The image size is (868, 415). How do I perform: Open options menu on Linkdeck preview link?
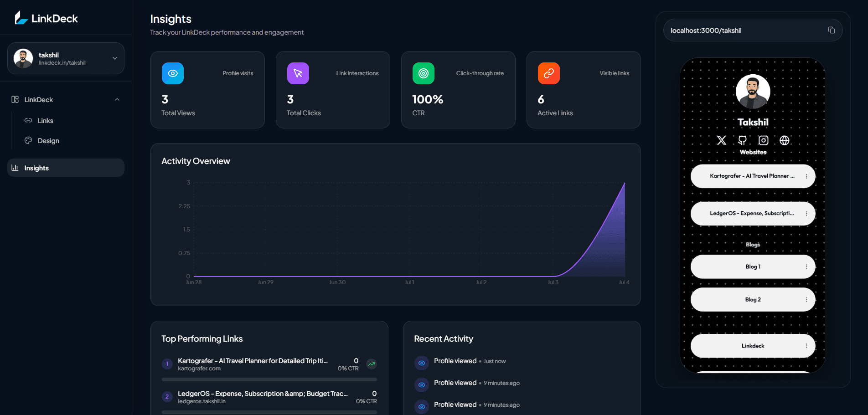coord(806,346)
